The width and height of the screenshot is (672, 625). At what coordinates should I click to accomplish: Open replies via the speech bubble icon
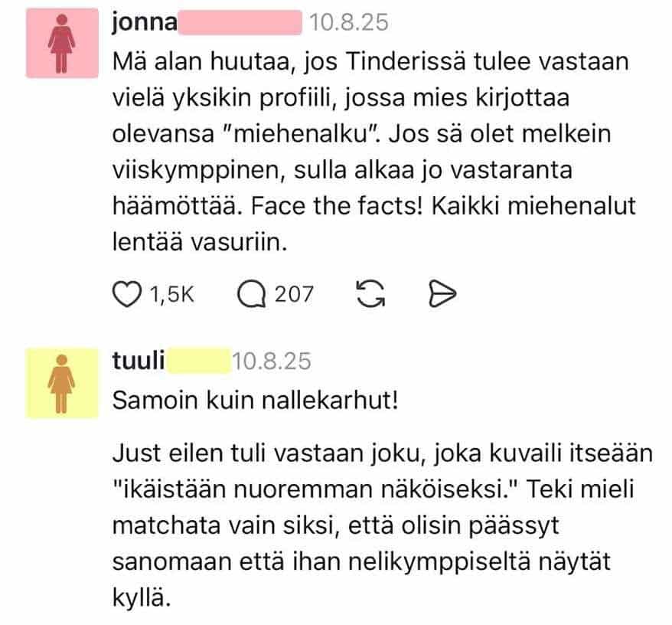point(251,293)
